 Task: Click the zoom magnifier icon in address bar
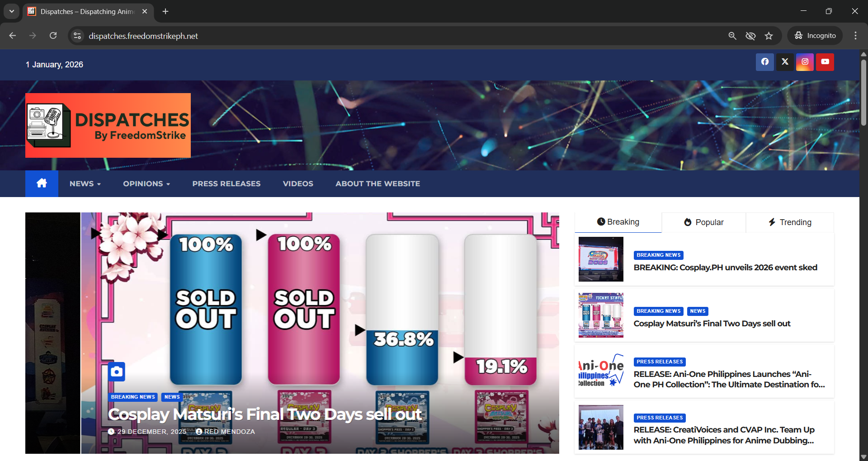pos(732,36)
